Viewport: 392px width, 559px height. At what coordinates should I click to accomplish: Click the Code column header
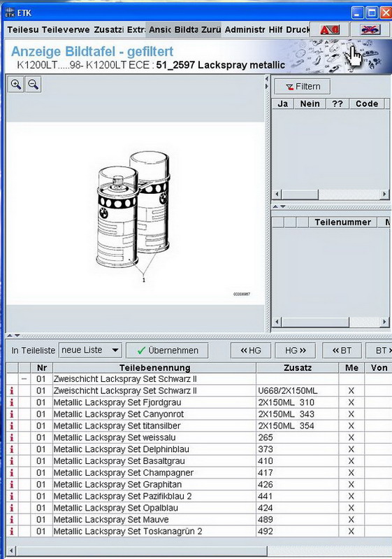click(x=367, y=104)
